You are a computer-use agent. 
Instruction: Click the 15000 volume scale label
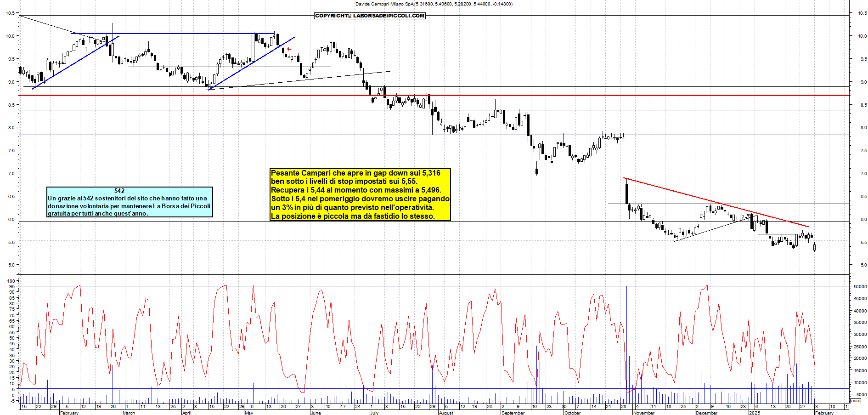(x=860, y=370)
